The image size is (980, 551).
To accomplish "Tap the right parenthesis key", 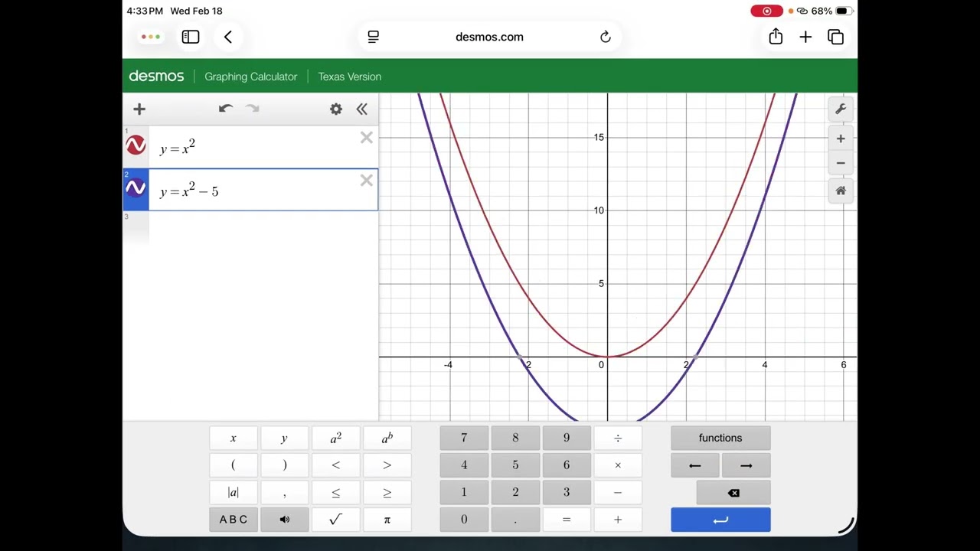I will point(284,465).
